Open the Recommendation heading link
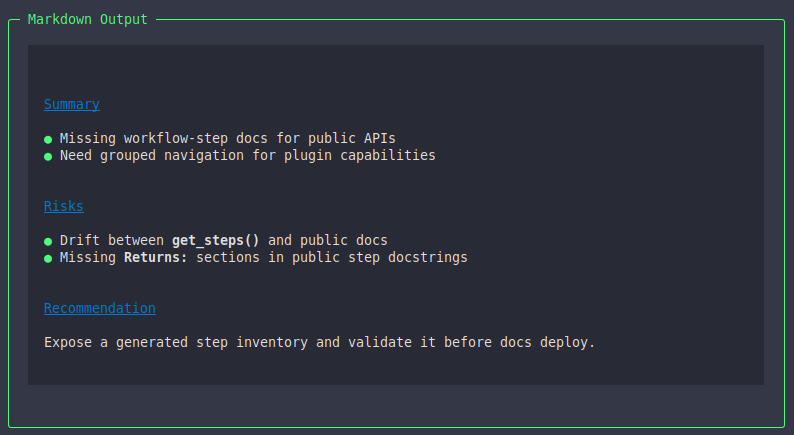This screenshot has height=435, width=794. (x=100, y=308)
